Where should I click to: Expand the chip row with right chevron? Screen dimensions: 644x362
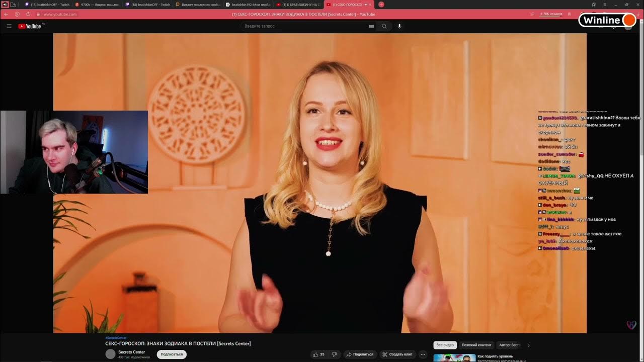pyautogui.click(x=528, y=345)
